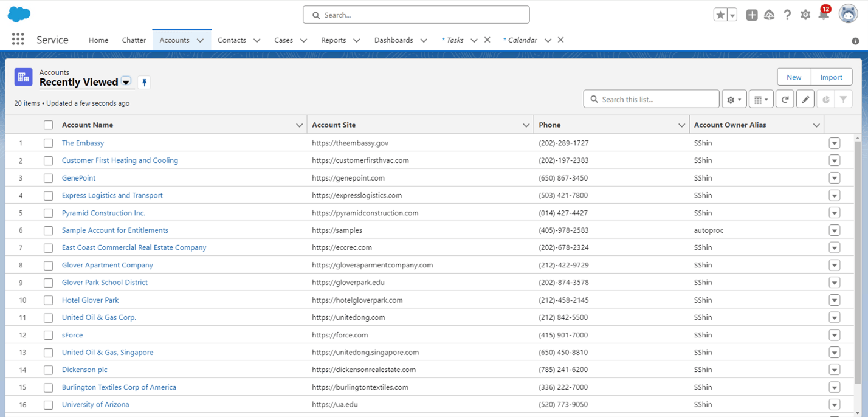The image size is (868, 417).
Task: Toggle the select-all header checkbox
Action: tap(49, 125)
